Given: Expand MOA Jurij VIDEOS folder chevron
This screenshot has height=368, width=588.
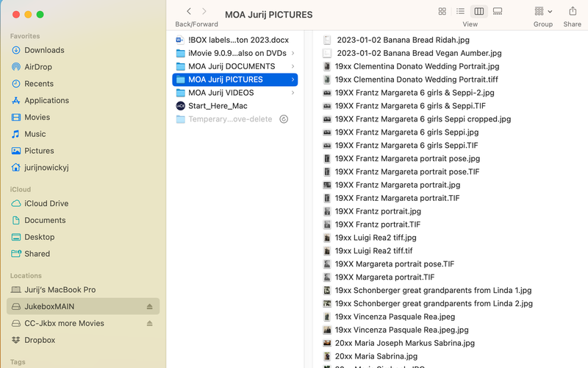Looking at the screenshot, I should [x=293, y=93].
